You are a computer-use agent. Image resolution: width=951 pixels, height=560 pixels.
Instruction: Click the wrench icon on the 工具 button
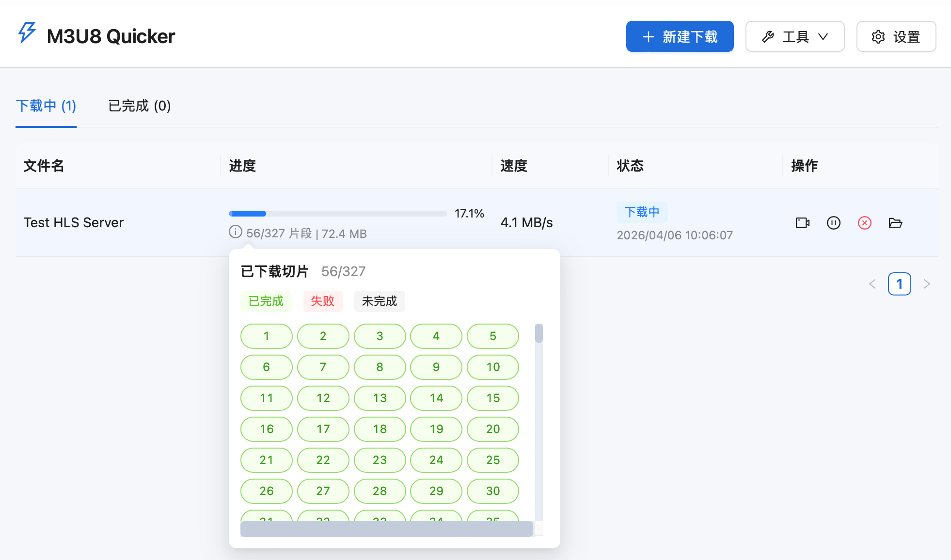pos(767,36)
